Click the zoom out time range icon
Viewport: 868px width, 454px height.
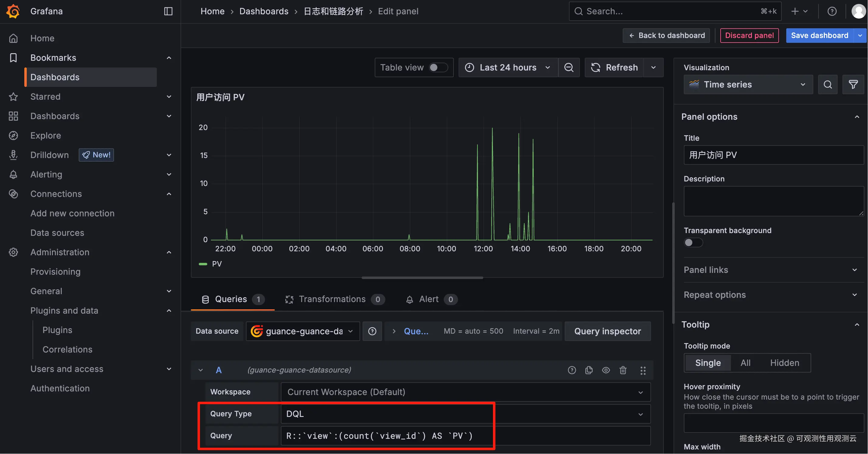click(x=568, y=67)
